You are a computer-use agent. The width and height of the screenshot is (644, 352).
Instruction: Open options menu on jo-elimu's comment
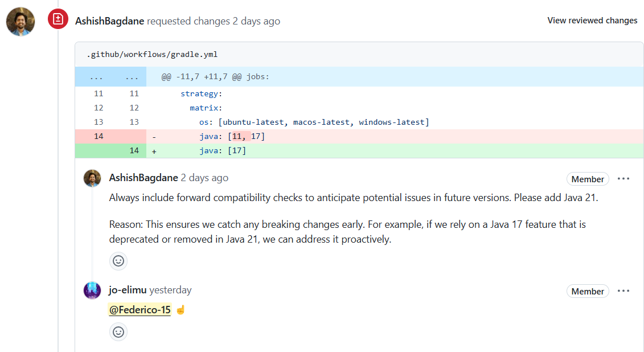(624, 291)
